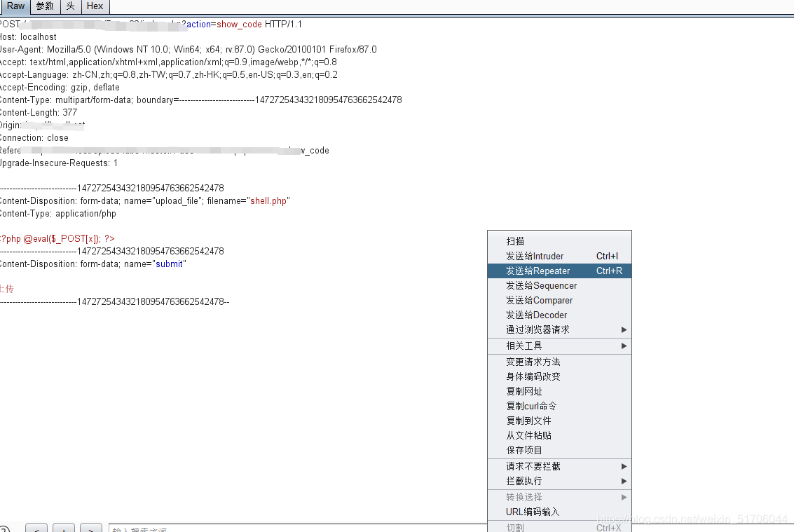Switch to the Hex tab
This screenshot has width=794, height=532.
click(x=95, y=6)
